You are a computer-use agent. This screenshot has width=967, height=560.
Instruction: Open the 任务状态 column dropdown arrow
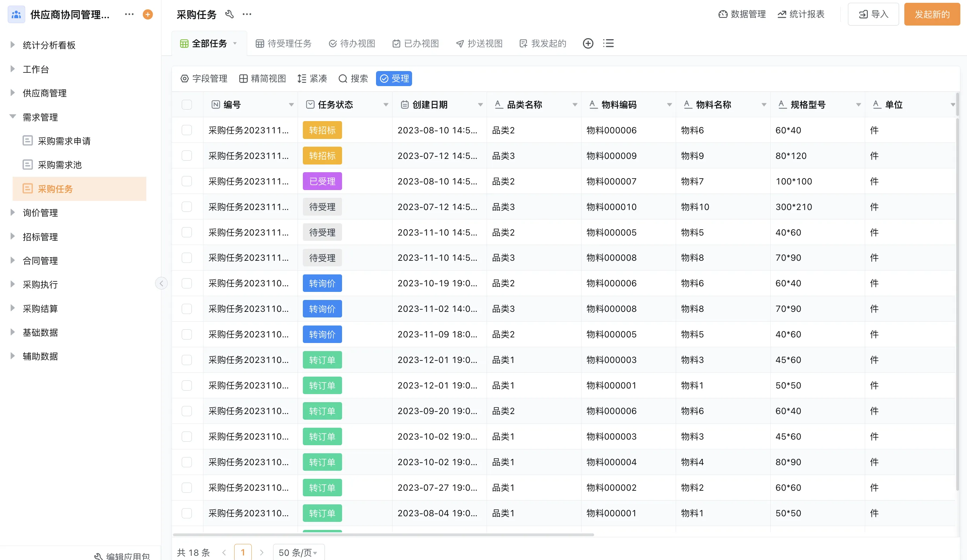pos(386,105)
